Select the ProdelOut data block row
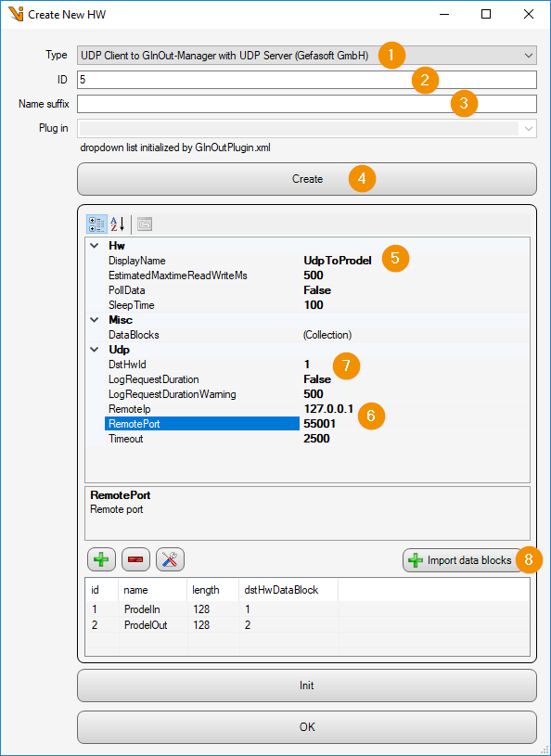Screen dimensions: 551x756 tap(307, 625)
